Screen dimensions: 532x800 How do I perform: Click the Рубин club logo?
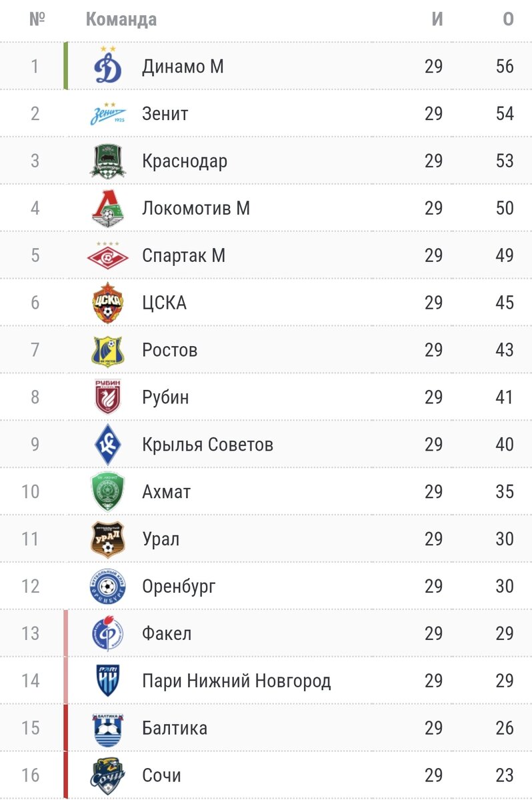(107, 397)
